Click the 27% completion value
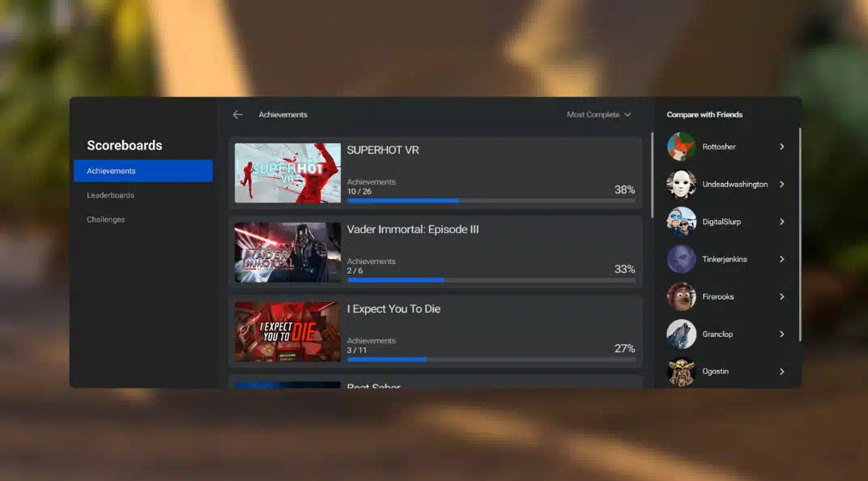 tap(624, 349)
